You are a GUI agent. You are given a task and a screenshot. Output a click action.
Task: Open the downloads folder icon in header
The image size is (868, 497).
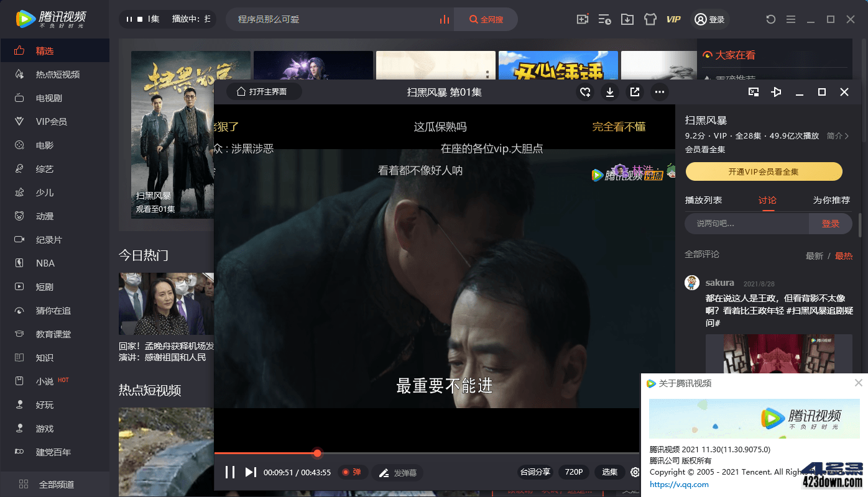click(627, 19)
